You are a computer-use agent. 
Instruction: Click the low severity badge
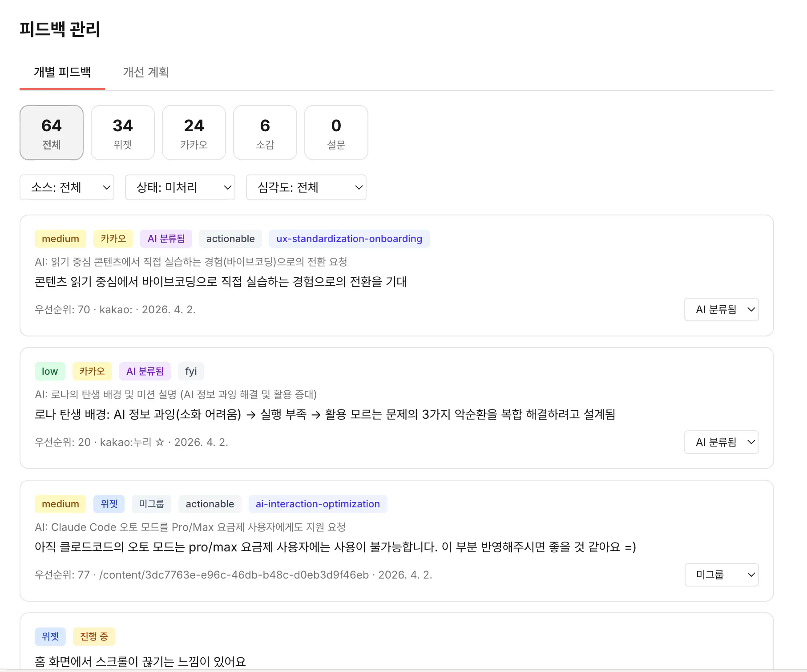[50, 371]
